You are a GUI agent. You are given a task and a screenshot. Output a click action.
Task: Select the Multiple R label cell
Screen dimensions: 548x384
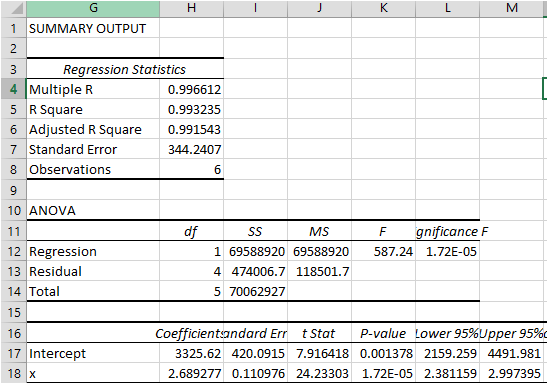93,89
